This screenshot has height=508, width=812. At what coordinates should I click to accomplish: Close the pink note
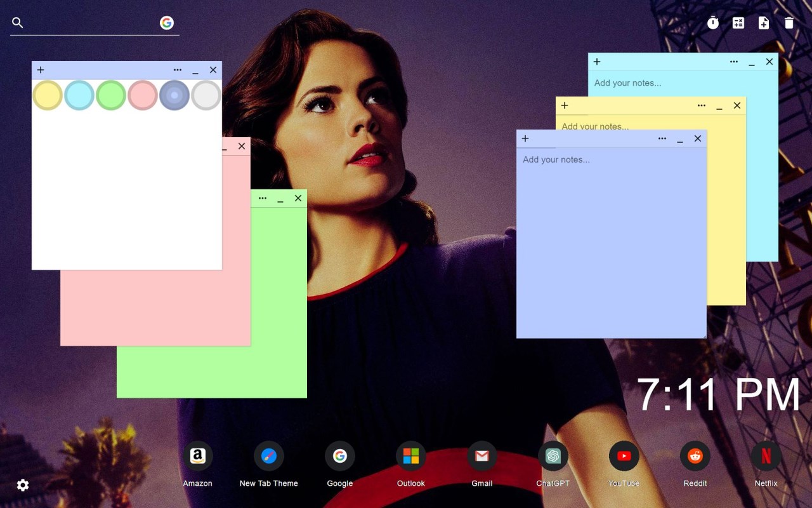242,146
